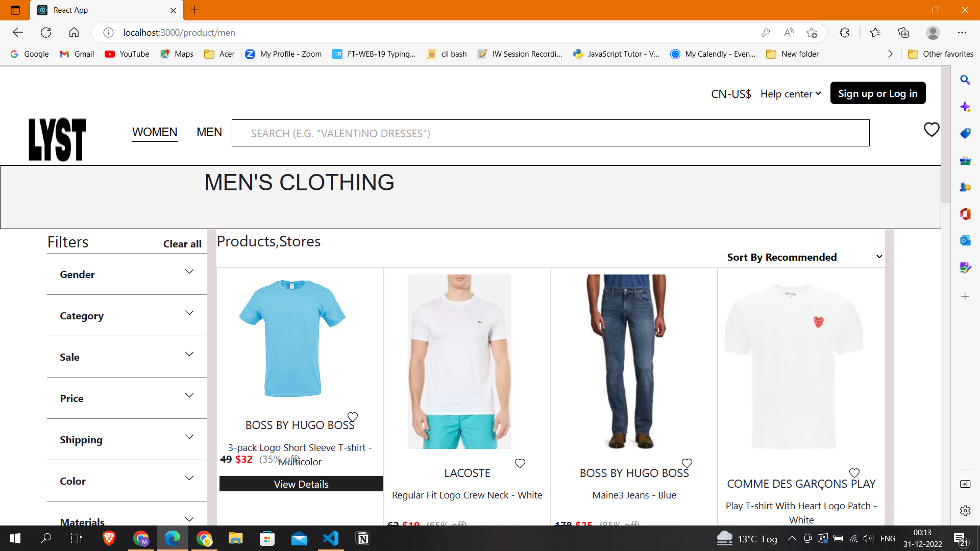The height and width of the screenshot is (551, 980).
Task: Open Edge sidebar games icon
Action: tap(965, 187)
